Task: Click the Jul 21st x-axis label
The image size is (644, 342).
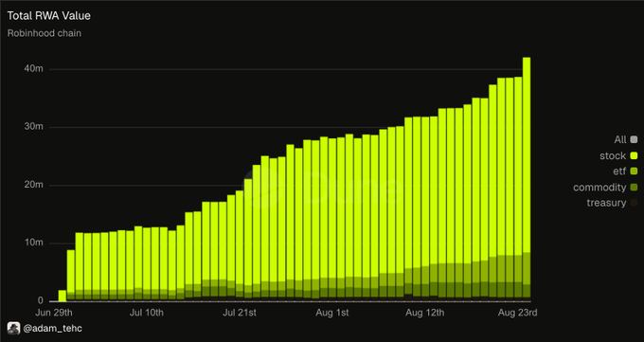Action: coord(240,313)
